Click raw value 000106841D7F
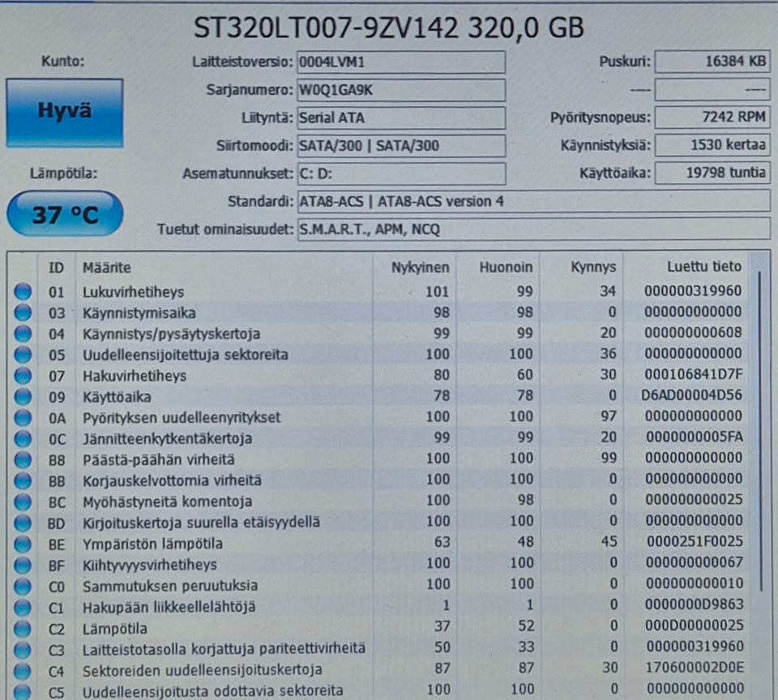 [693, 374]
